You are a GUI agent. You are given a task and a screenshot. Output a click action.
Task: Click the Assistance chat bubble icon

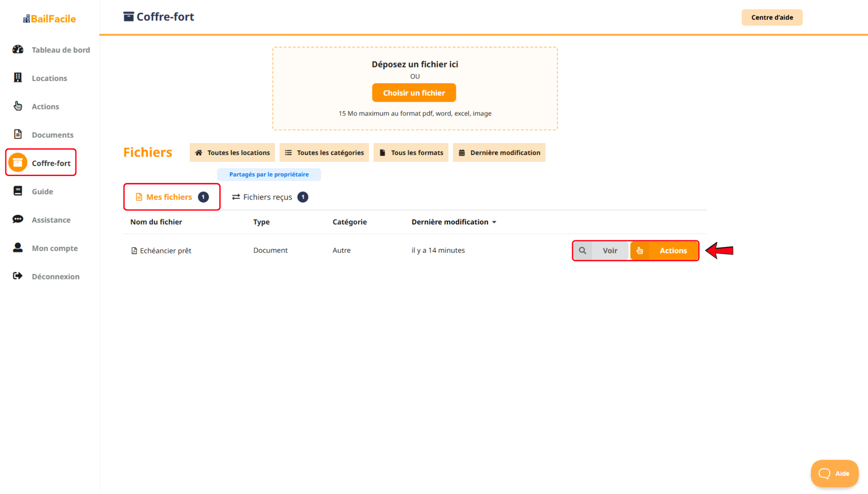[x=18, y=220]
